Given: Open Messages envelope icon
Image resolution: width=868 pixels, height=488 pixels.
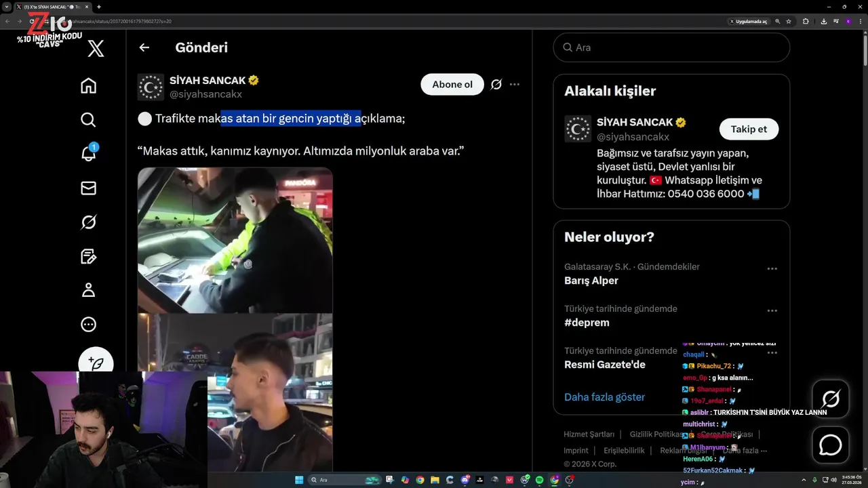Looking at the screenshot, I should click(88, 188).
